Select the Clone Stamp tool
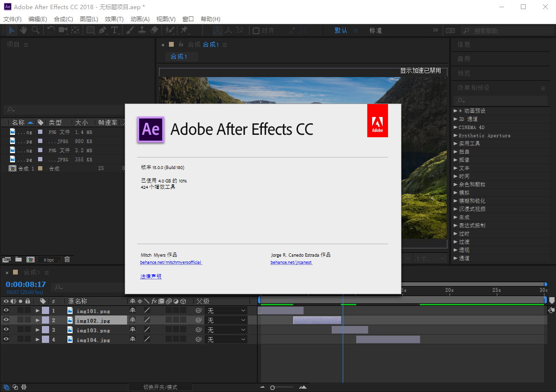Image resolution: width=556 pixels, height=392 pixels. pyautogui.click(x=142, y=30)
